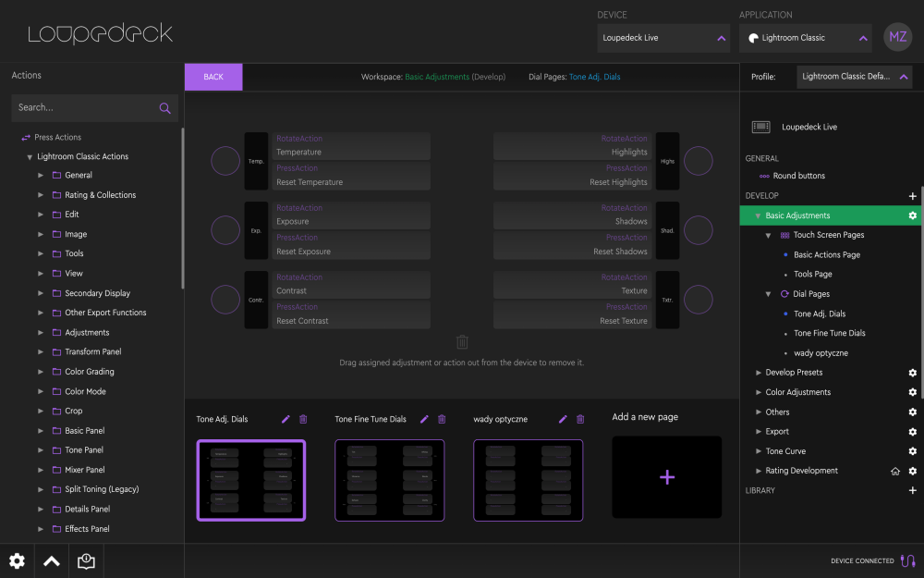Click the Exp. dial circle
The image size is (924, 578).
[225, 230]
